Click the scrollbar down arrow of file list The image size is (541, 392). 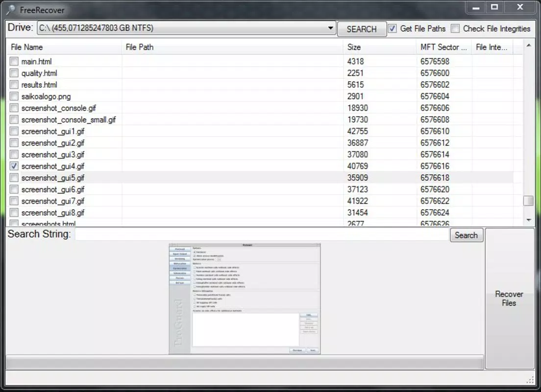coord(529,220)
